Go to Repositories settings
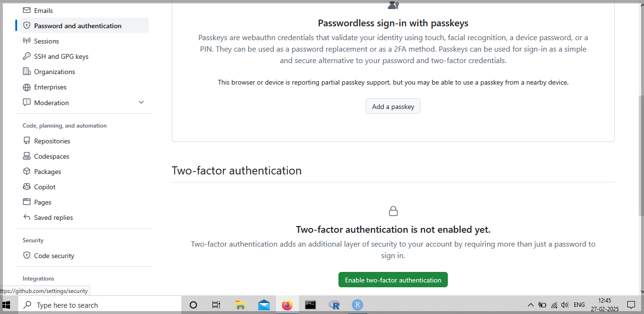This screenshot has width=644, height=314. pos(52,141)
